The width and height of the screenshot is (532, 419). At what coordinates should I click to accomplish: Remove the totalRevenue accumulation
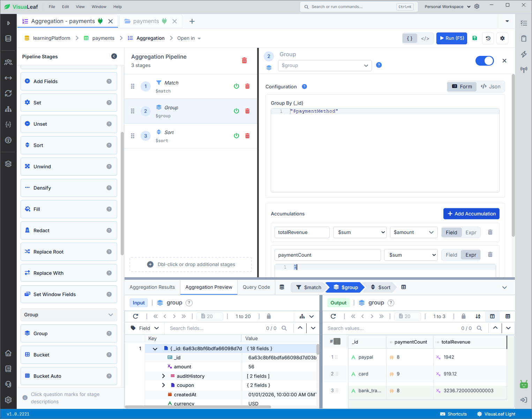[490, 232]
